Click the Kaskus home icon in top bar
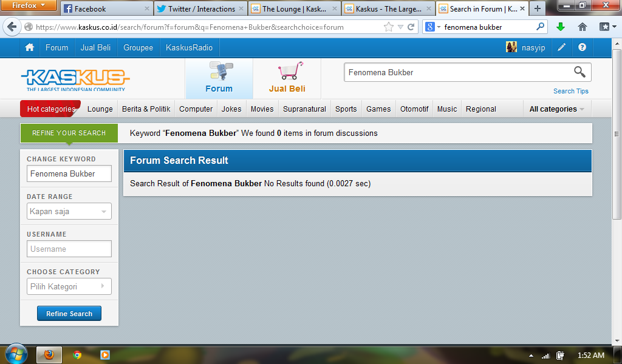 pos(29,47)
